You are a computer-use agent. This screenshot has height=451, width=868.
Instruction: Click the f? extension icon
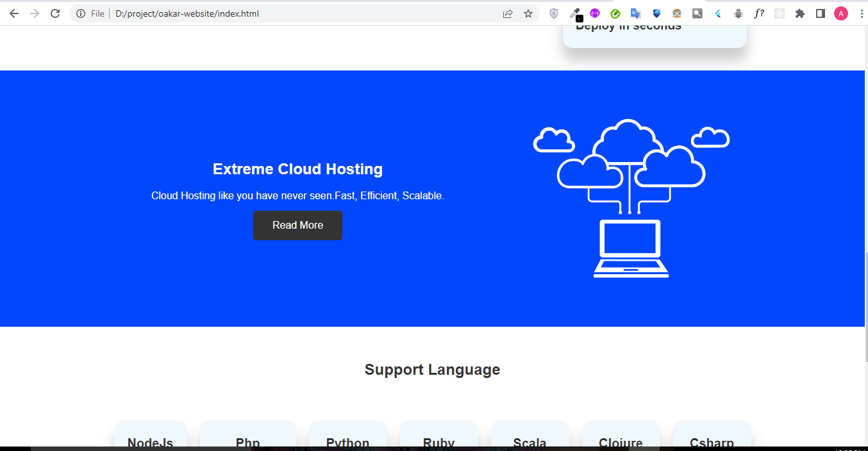point(759,13)
